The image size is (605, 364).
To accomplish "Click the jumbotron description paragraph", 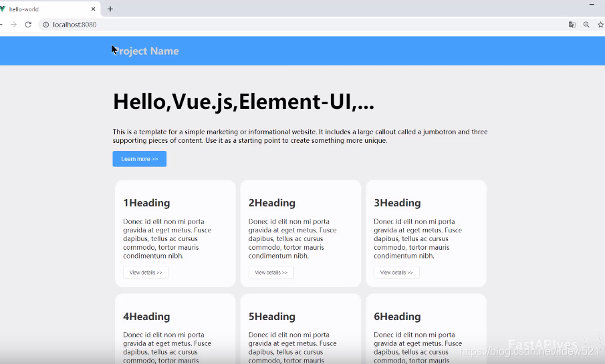I will coord(300,136).
